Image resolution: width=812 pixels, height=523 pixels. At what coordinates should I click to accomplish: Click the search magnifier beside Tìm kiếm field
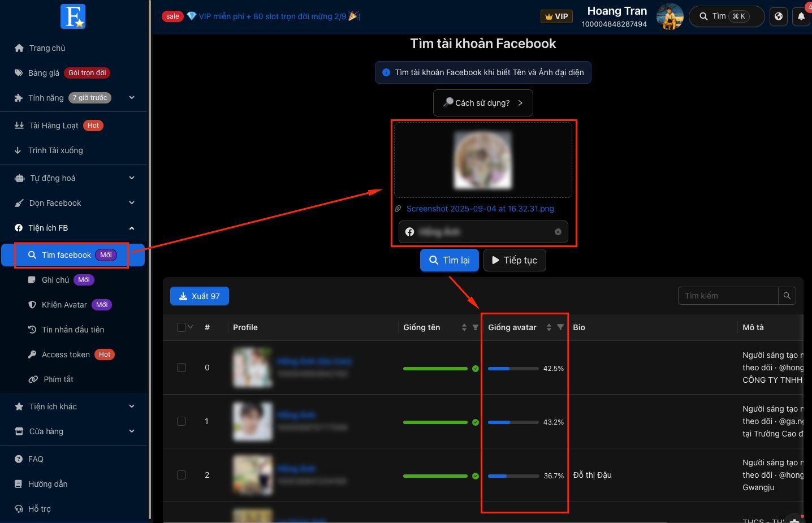pyautogui.click(x=787, y=296)
